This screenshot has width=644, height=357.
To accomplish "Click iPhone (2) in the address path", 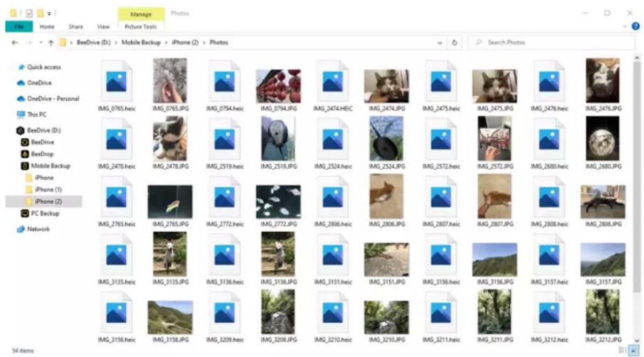I will coord(185,42).
